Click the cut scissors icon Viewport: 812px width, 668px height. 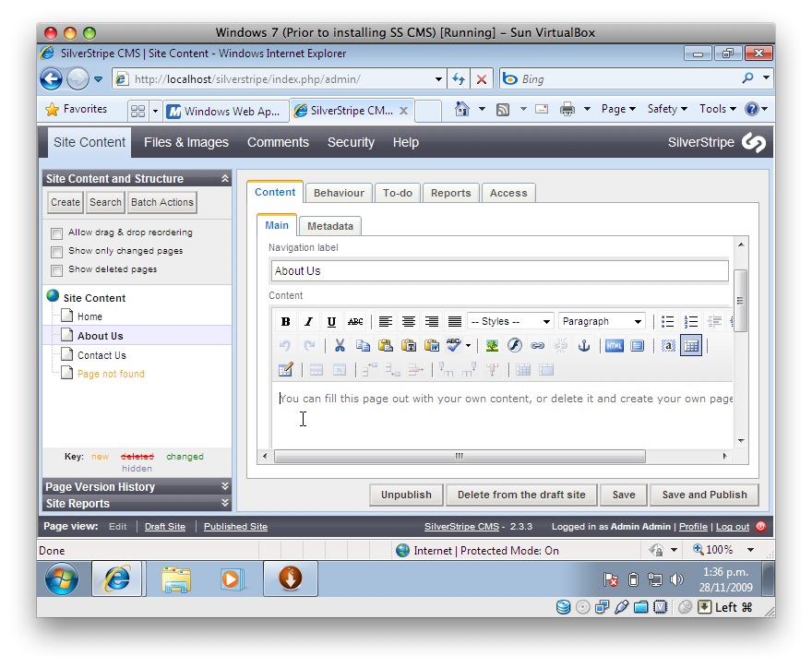pyautogui.click(x=340, y=346)
